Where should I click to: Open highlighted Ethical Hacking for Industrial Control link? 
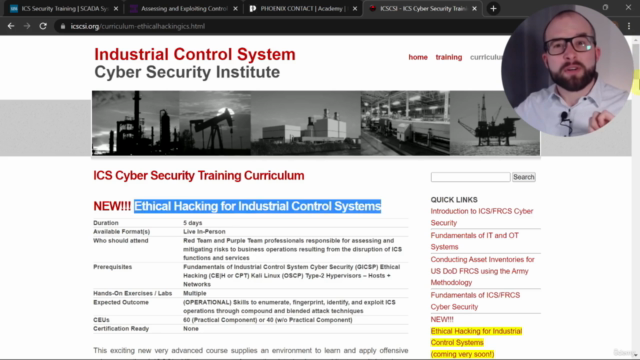[476, 337]
